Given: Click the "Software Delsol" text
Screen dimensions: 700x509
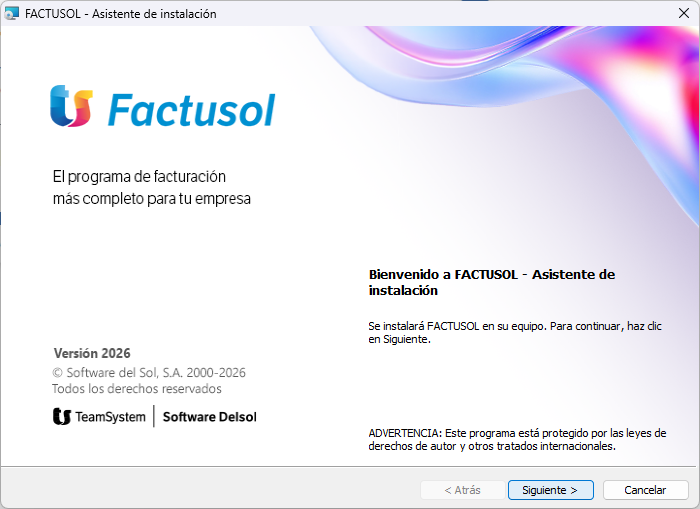Looking at the screenshot, I should pos(209,417).
